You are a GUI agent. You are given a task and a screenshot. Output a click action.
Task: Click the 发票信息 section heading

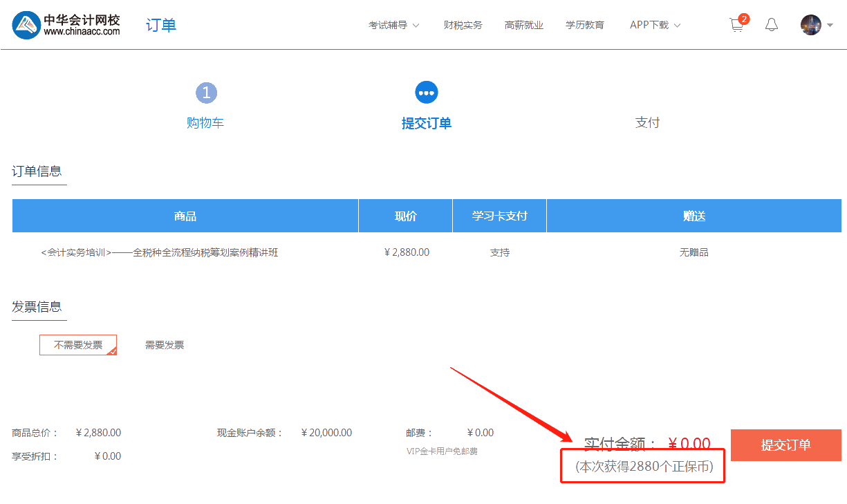pos(37,307)
